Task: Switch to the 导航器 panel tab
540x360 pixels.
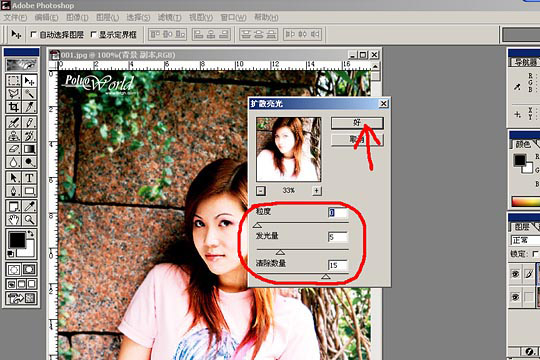Action: click(x=525, y=62)
